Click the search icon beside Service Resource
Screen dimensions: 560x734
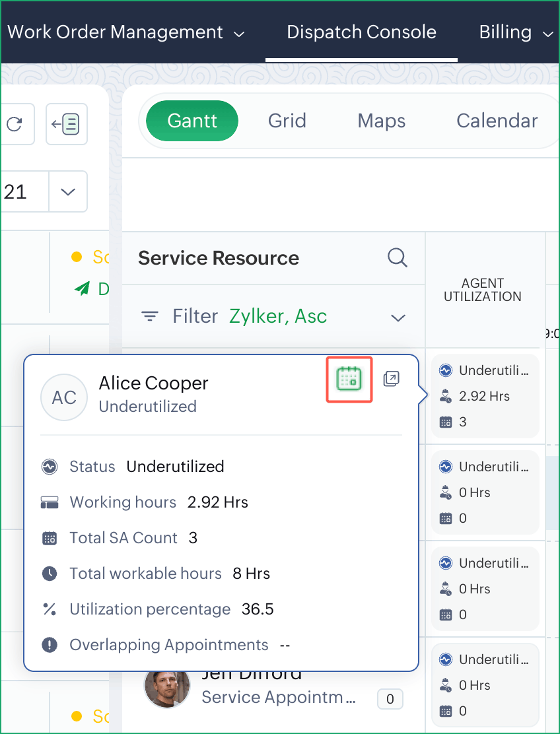pos(398,257)
